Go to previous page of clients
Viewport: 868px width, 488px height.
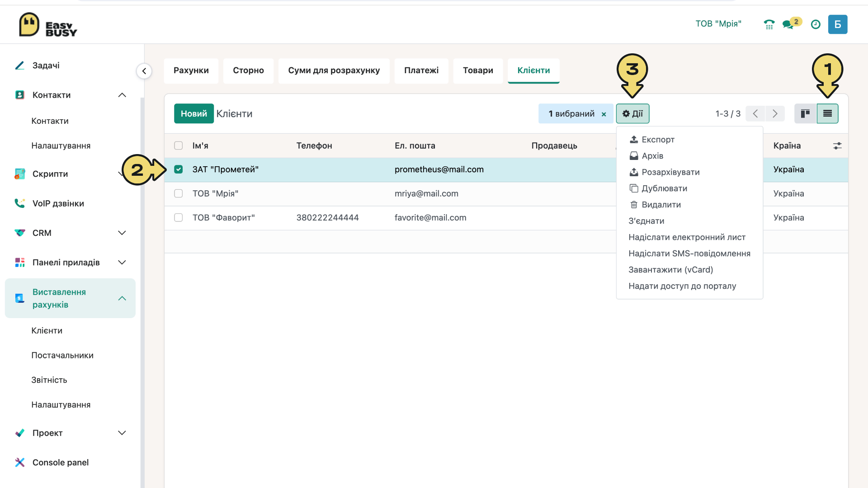coord(755,113)
